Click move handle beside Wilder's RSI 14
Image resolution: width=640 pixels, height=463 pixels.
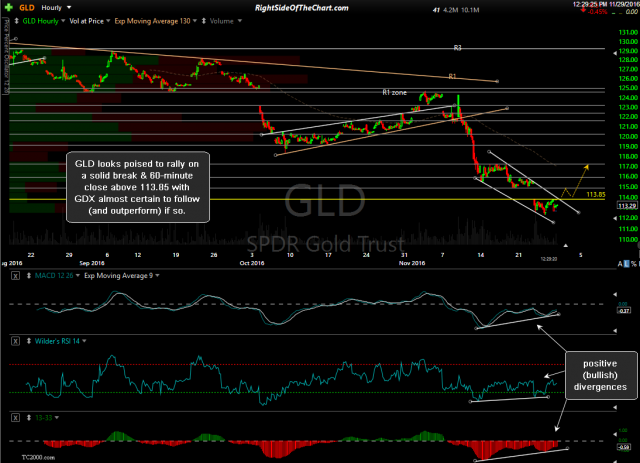(29, 341)
